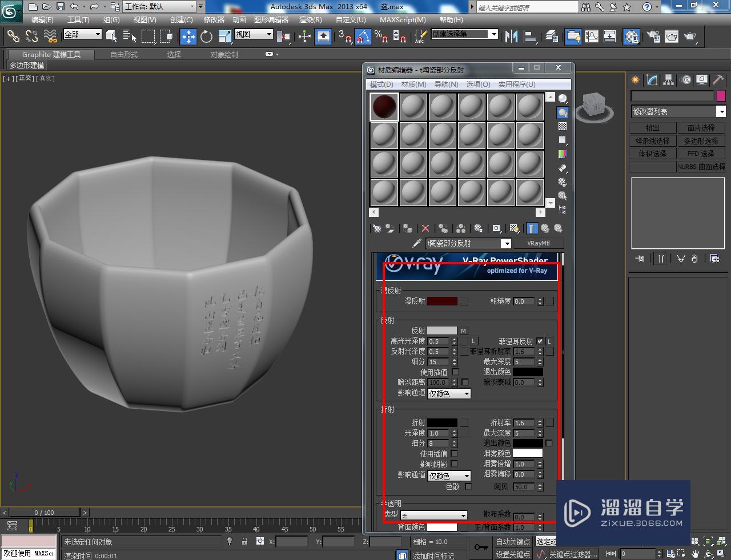Click the Bind to Space Warp icon
The image size is (731, 560).
tap(50, 37)
